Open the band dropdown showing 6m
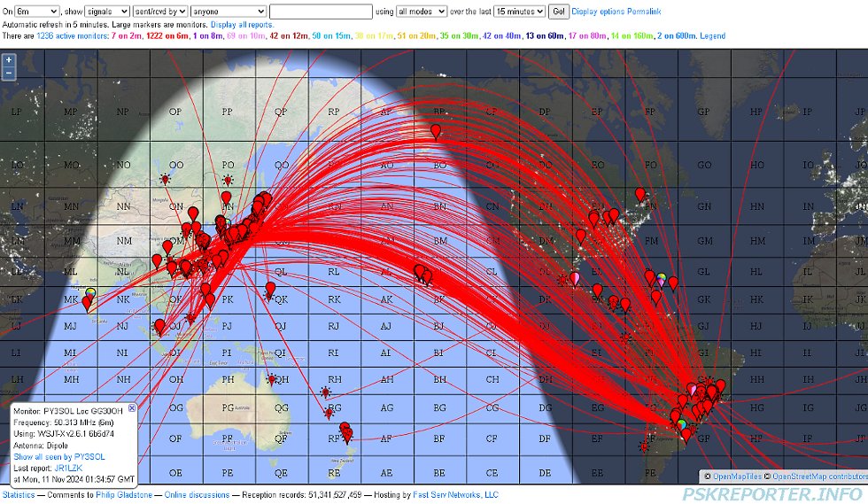Image resolution: width=868 pixels, height=504 pixels. [x=37, y=12]
